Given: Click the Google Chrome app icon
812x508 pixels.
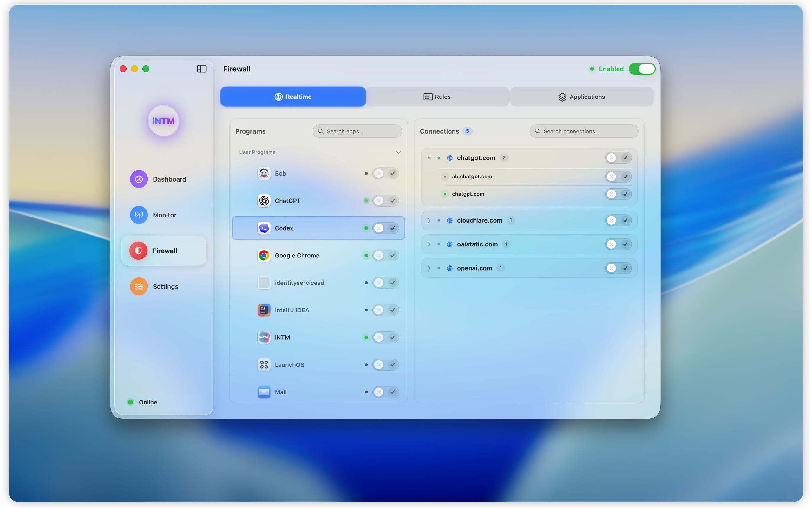Looking at the screenshot, I should point(264,255).
